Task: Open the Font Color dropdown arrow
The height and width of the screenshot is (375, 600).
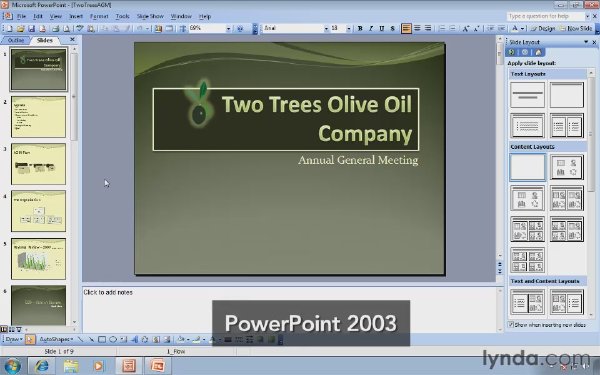Action: pyautogui.click(x=522, y=29)
